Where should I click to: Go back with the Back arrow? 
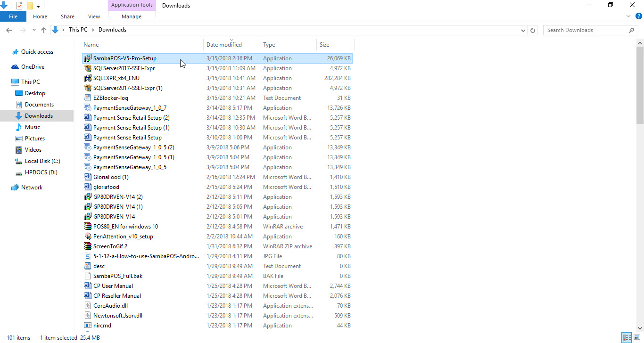tap(9, 30)
